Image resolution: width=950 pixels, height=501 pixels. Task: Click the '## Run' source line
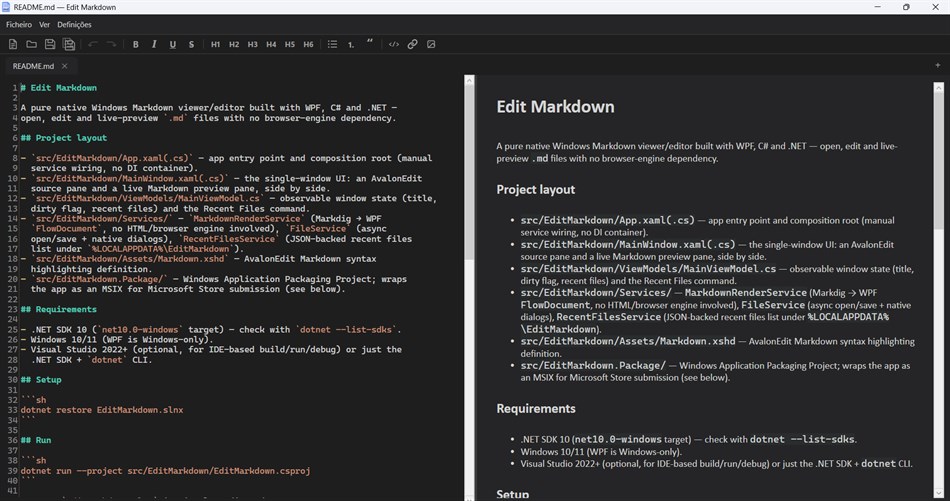[x=36, y=440]
